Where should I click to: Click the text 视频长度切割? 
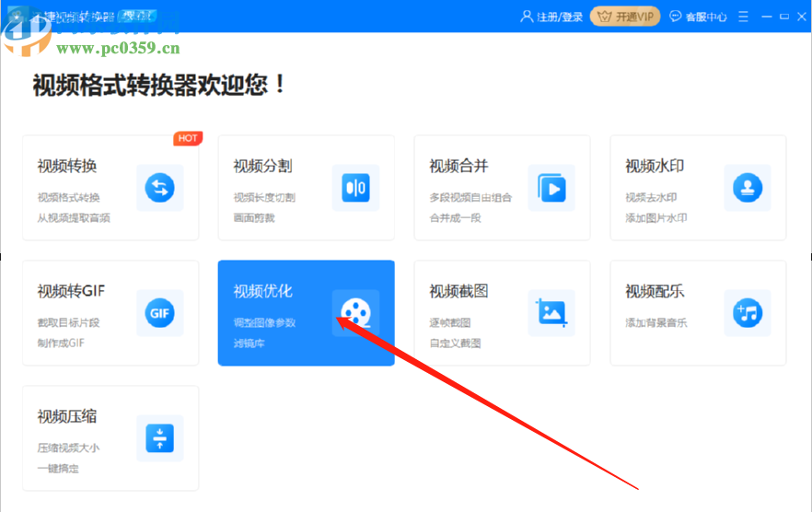coord(264,197)
